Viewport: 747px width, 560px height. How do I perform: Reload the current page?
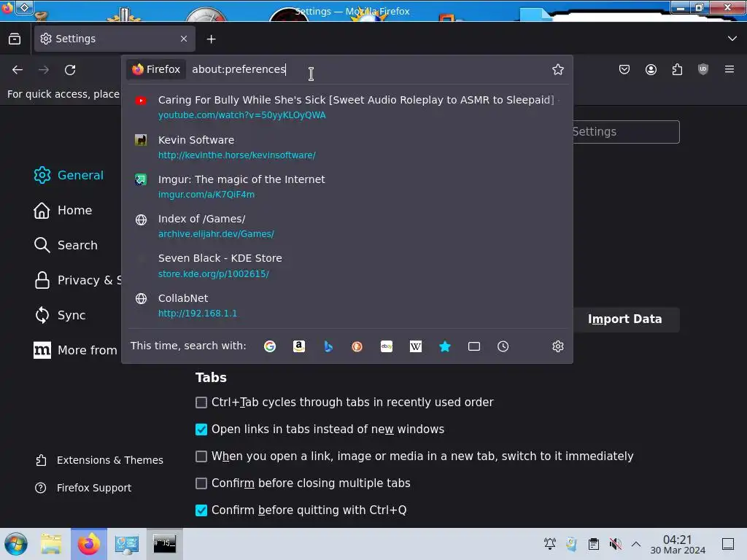point(70,70)
